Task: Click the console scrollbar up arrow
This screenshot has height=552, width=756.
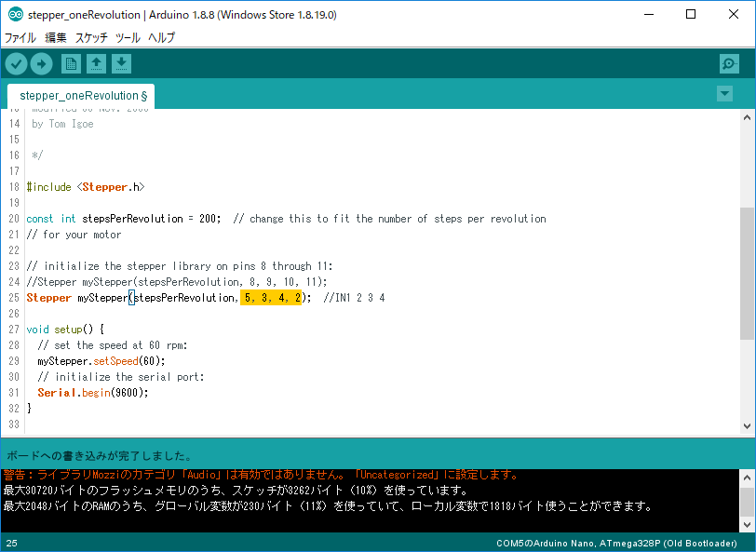Action: click(748, 478)
